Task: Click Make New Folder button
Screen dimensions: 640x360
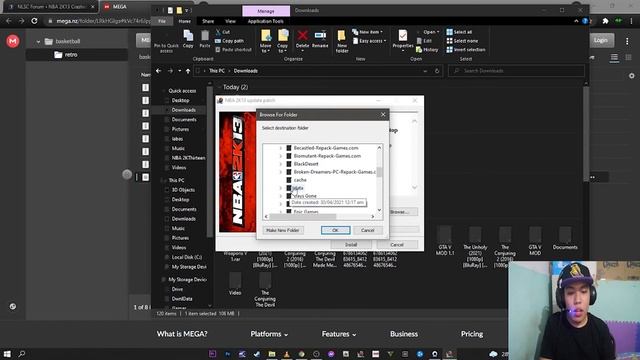Action: click(x=282, y=230)
